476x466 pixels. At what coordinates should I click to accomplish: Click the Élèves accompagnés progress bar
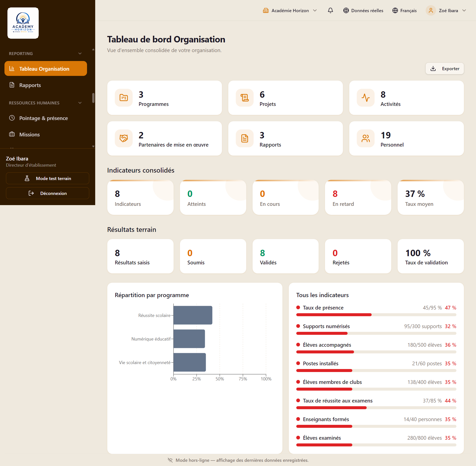point(376,352)
